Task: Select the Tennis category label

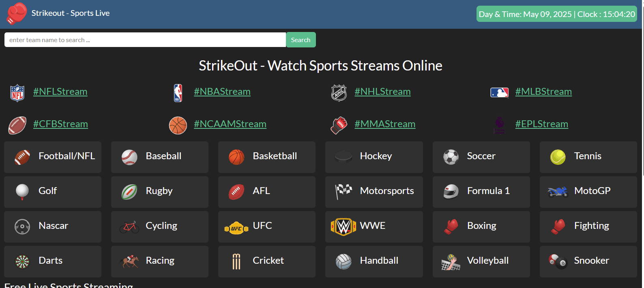Action: [x=588, y=156]
